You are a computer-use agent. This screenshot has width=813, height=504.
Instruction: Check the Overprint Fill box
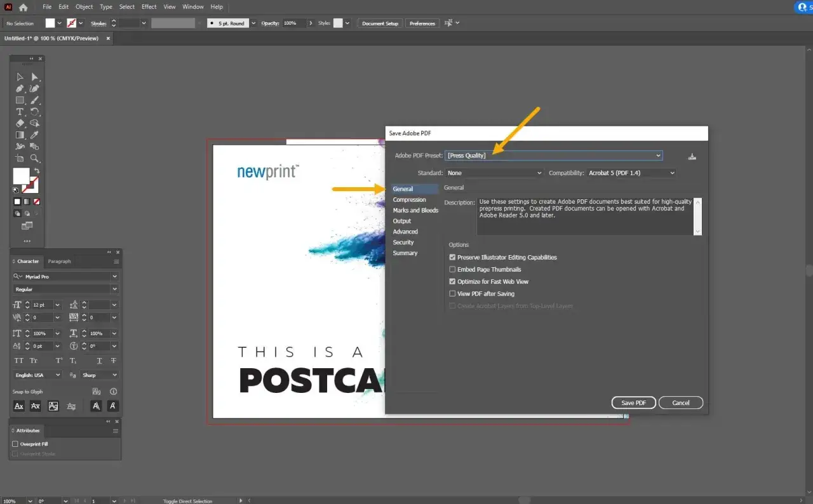tap(15, 444)
